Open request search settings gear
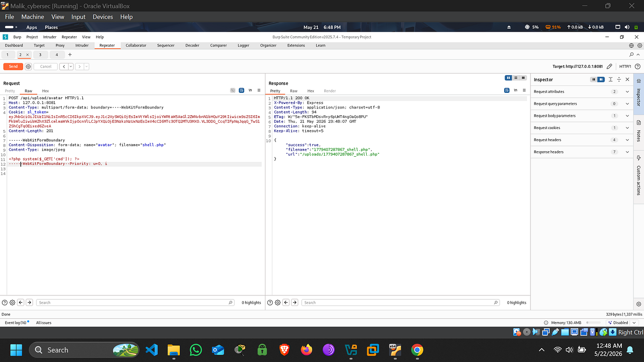644x362 pixels. [12, 303]
